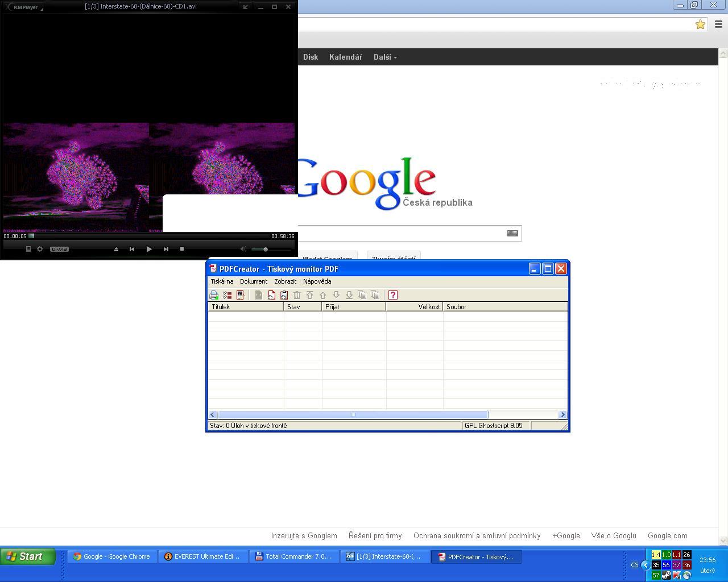Click PDFCreator horizontal scrollbar left arrow
728x582 pixels.
point(213,415)
